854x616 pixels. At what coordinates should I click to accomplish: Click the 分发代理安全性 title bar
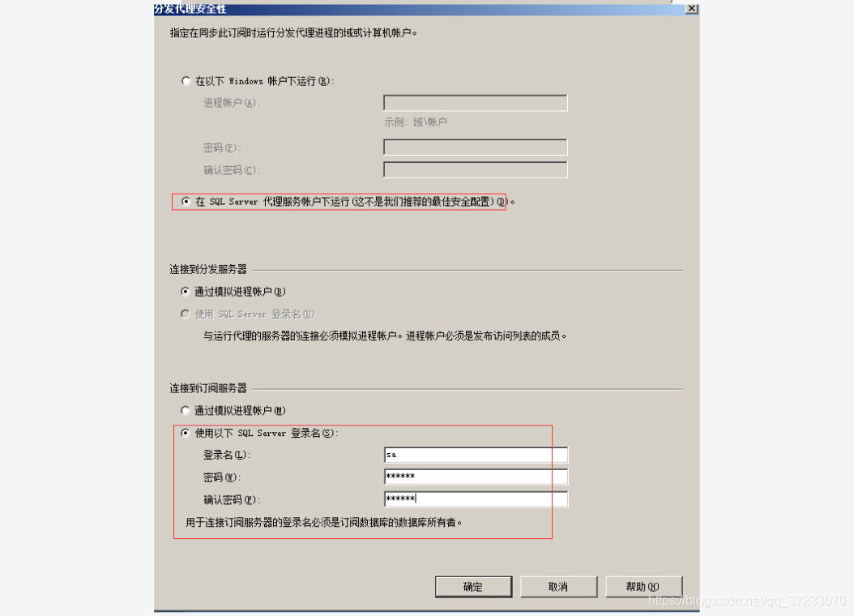coord(420,9)
